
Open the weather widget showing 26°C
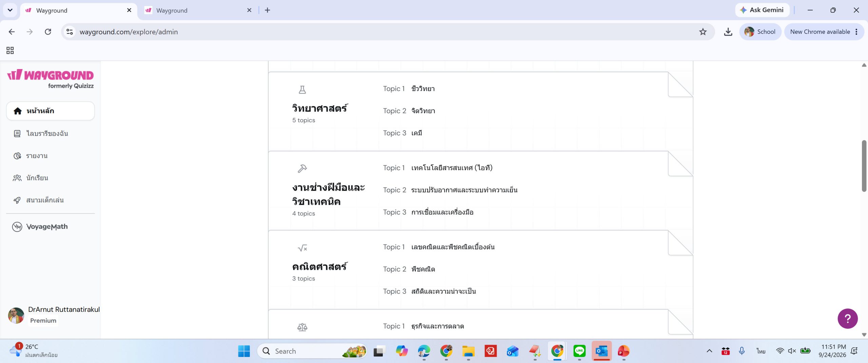pyautogui.click(x=33, y=351)
